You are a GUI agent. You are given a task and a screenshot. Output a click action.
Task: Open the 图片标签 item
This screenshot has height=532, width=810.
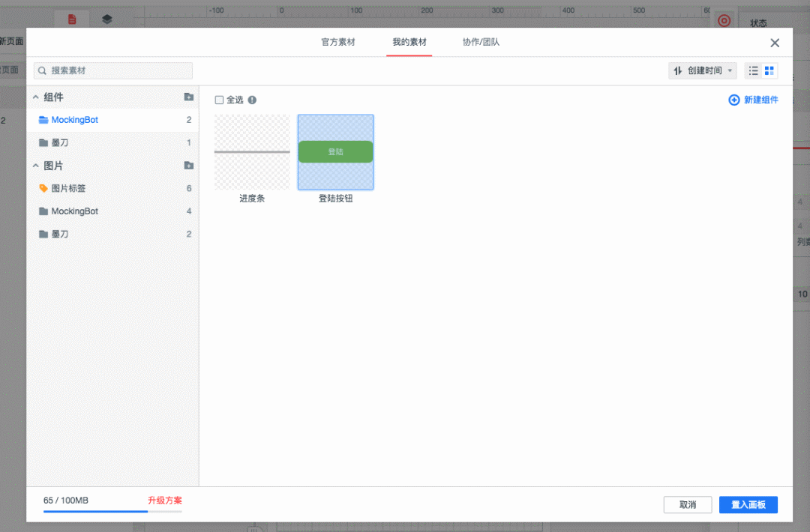tap(112, 188)
